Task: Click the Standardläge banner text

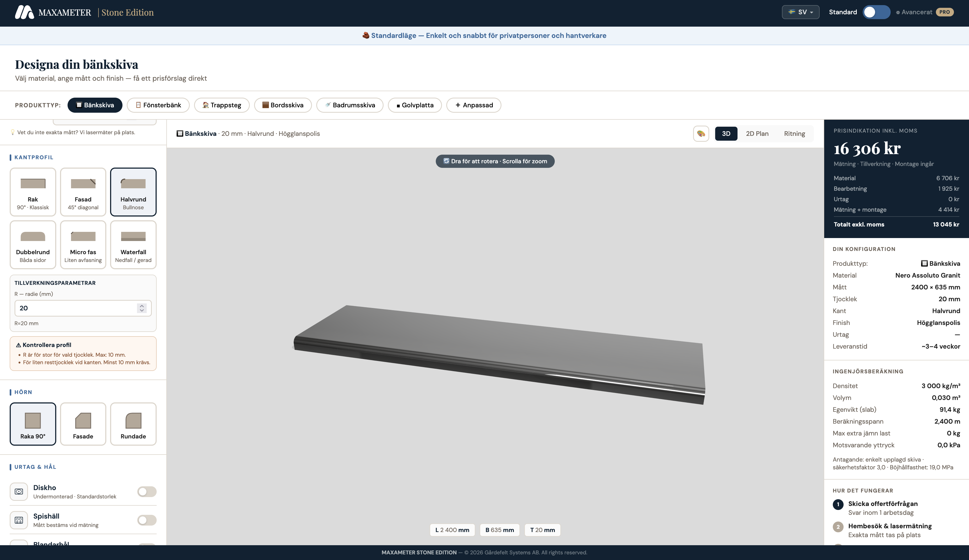Action: pos(484,35)
